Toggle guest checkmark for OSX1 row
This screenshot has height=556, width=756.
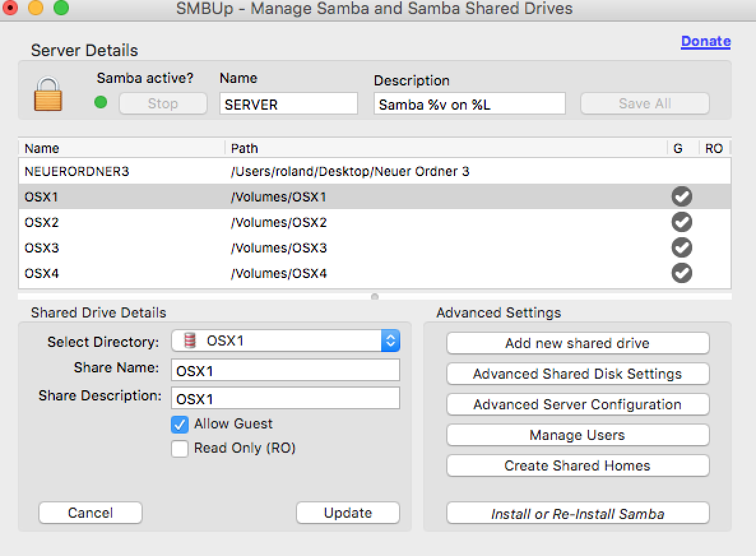682,196
